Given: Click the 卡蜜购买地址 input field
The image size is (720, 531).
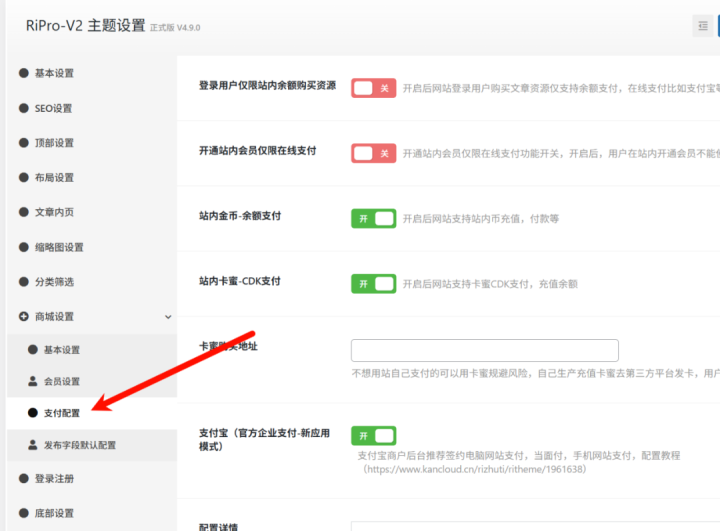Looking at the screenshot, I should 484,350.
